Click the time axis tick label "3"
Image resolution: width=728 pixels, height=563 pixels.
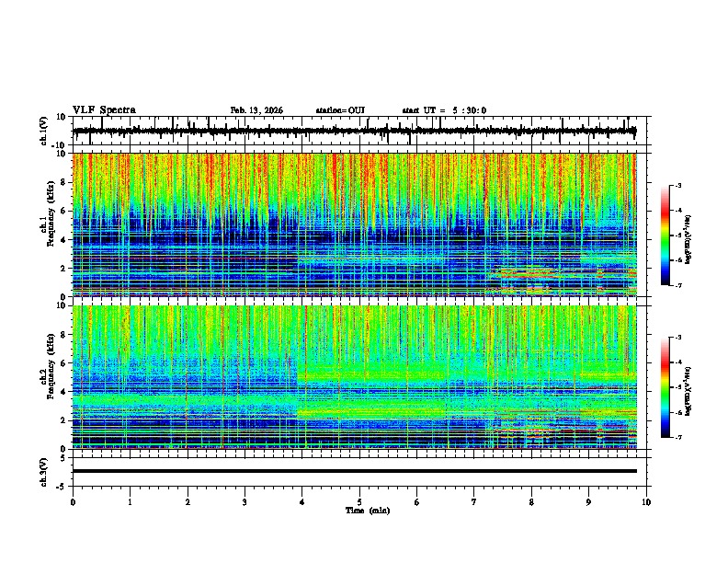tap(245, 502)
